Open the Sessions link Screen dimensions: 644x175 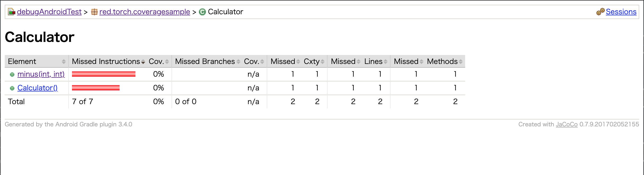click(621, 12)
